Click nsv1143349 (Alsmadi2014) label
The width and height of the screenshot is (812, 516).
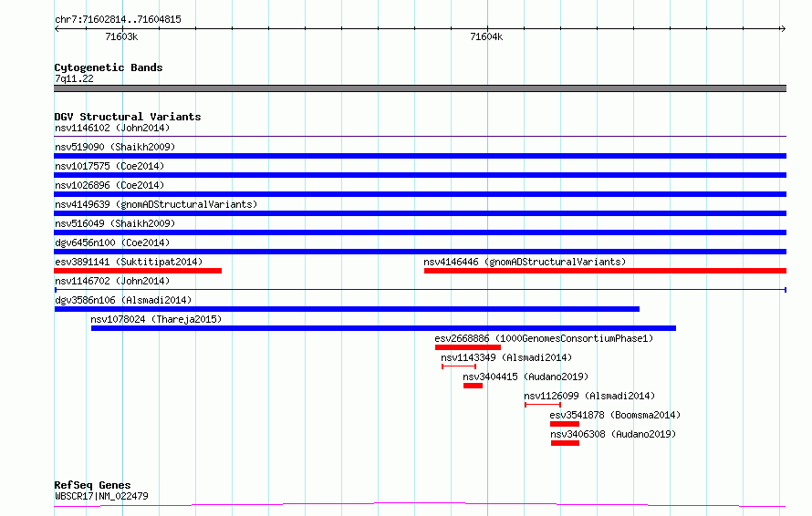tap(506, 357)
